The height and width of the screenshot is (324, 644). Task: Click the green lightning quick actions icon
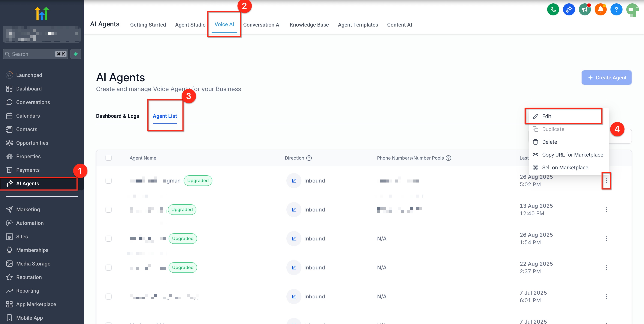tap(76, 54)
